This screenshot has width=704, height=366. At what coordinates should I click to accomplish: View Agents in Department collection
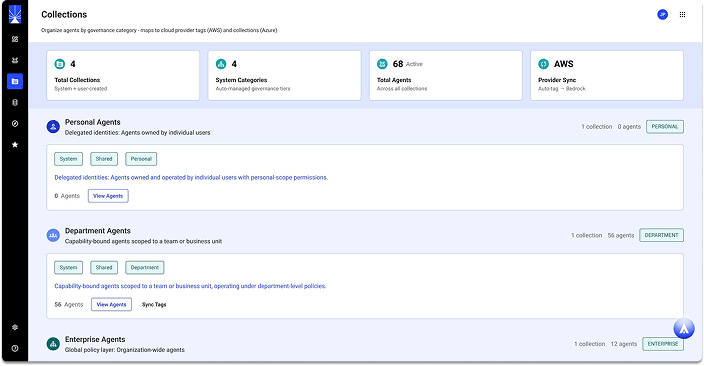pos(111,304)
